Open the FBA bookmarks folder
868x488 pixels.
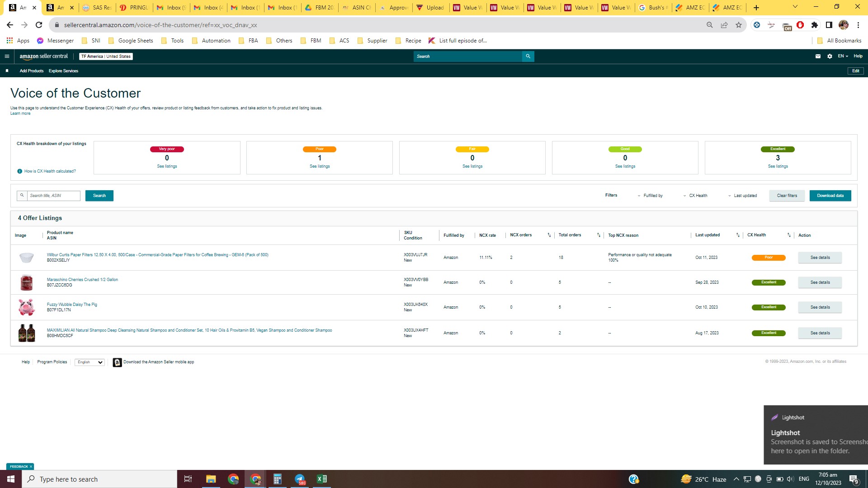click(x=248, y=41)
